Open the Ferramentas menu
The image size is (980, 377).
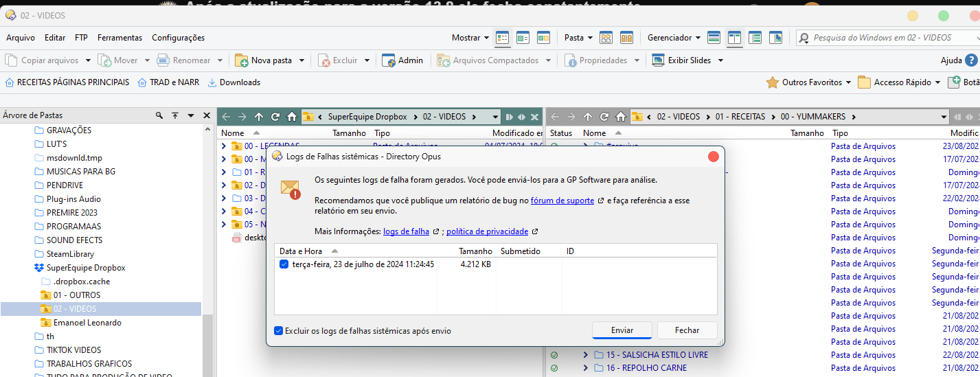(x=119, y=38)
